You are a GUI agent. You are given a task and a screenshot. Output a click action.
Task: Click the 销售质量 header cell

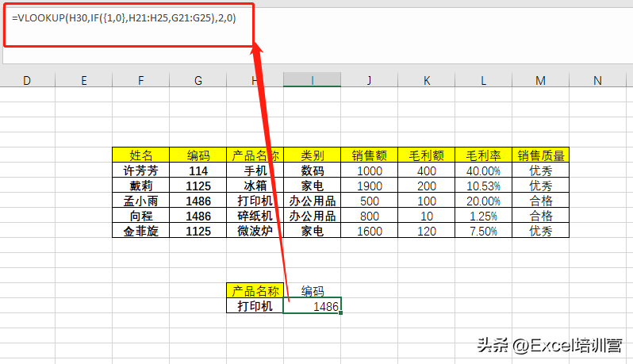click(540, 155)
